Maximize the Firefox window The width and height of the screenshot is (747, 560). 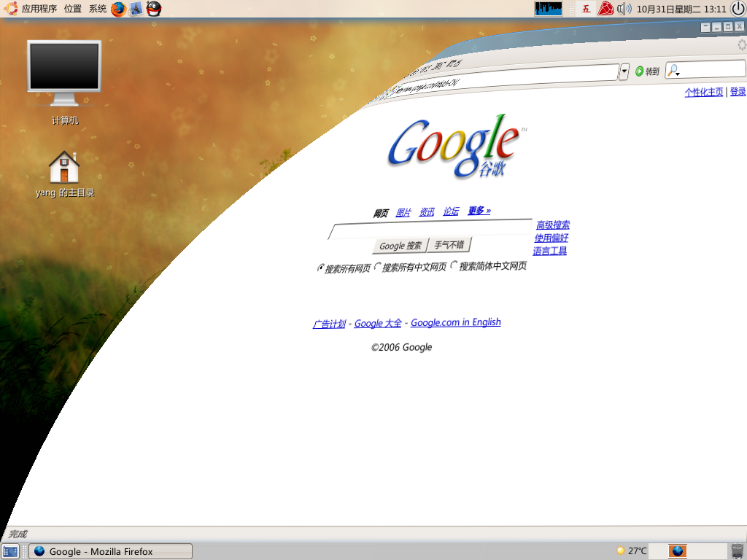point(728,27)
